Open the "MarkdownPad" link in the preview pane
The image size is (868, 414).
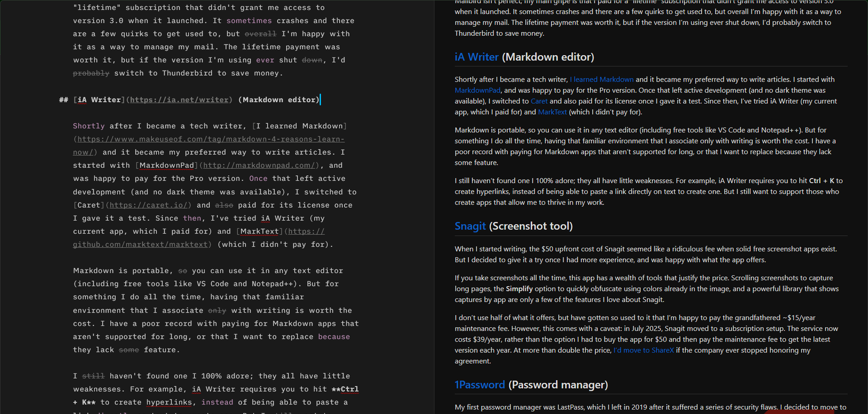(x=478, y=90)
